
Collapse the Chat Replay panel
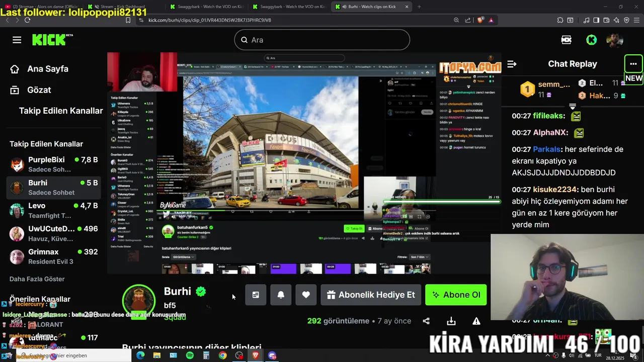point(512,64)
